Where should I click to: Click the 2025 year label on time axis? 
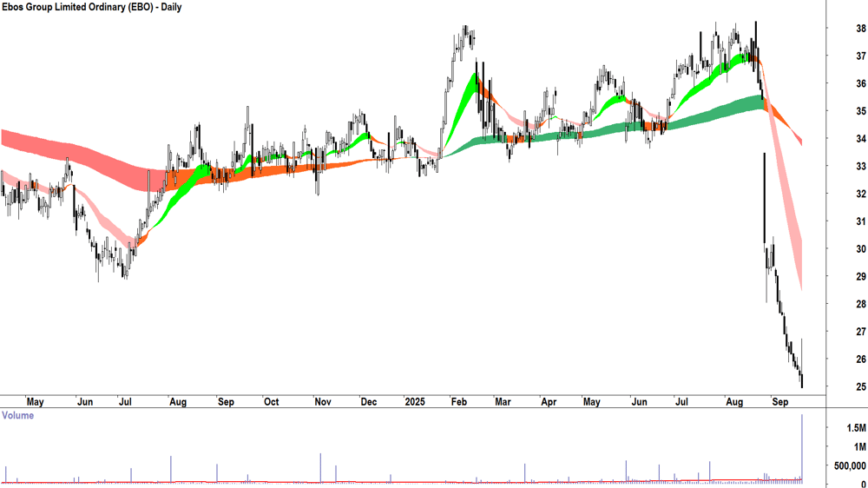click(x=415, y=401)
